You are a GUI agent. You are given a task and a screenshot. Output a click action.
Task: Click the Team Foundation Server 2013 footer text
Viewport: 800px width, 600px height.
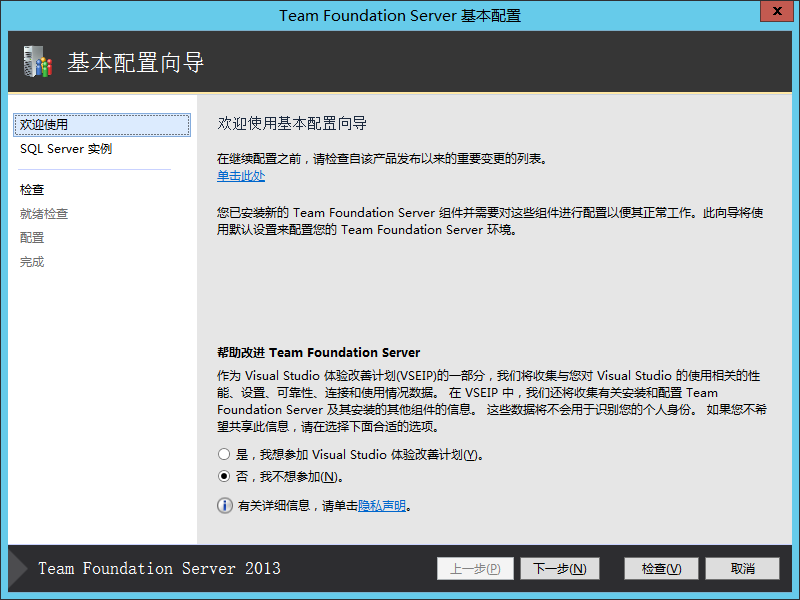tap(159, 568)
